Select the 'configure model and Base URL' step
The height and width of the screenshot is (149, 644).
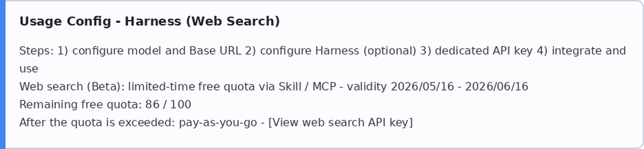coord(157,51)
